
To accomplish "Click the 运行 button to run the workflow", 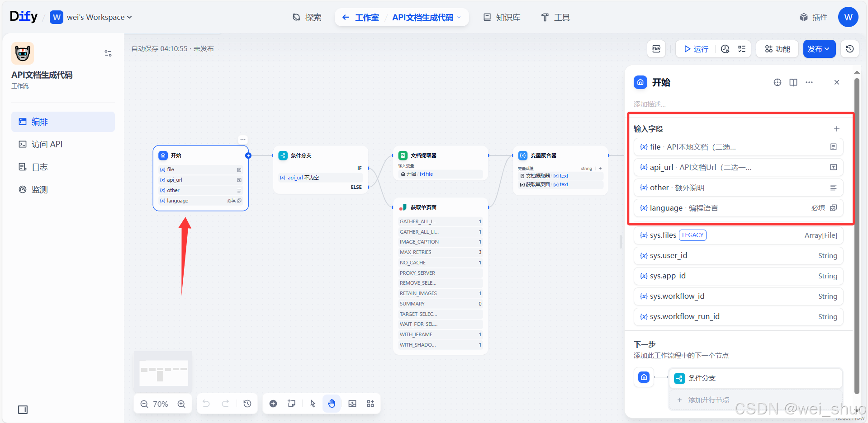I will point(695,49).
